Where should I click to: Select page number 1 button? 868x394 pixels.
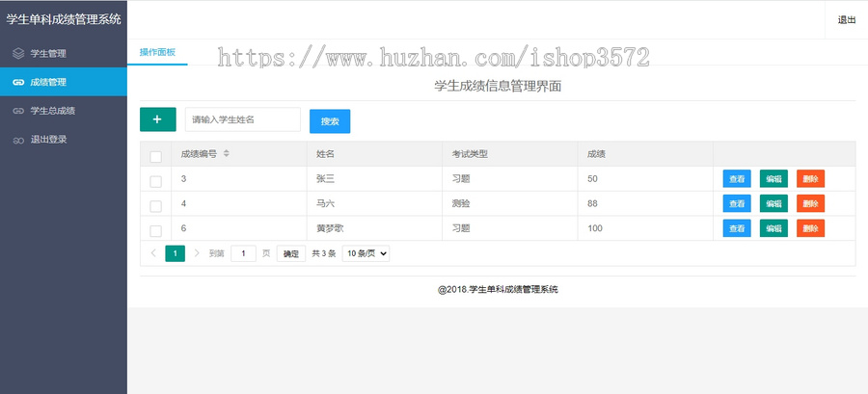(x=175, y=253)
